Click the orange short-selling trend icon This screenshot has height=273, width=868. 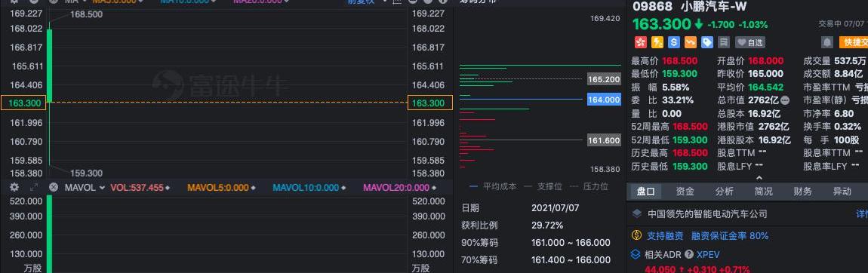691,42
